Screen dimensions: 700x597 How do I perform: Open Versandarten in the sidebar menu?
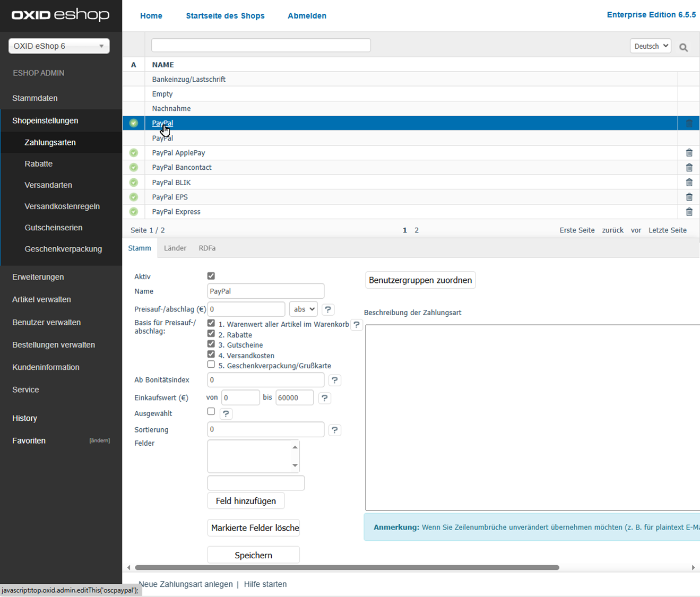point(48,185)
